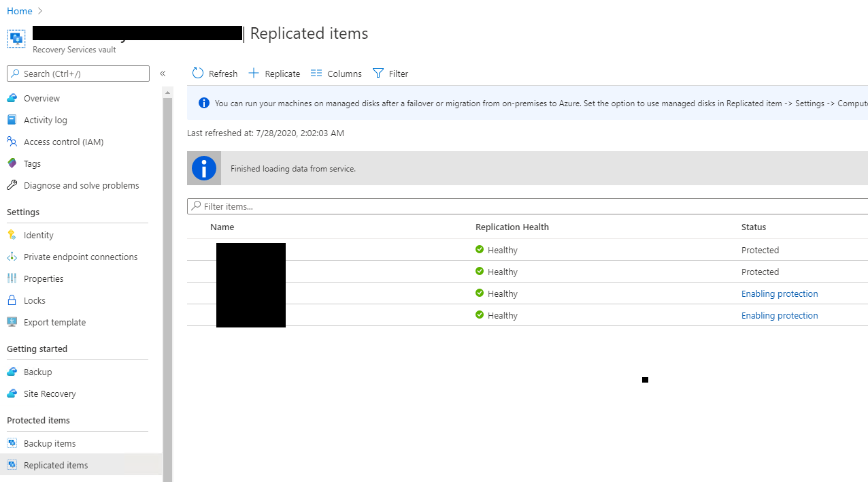
Task: Collapse the sidebar with double-chevron
Action: [x=163, y=74]
